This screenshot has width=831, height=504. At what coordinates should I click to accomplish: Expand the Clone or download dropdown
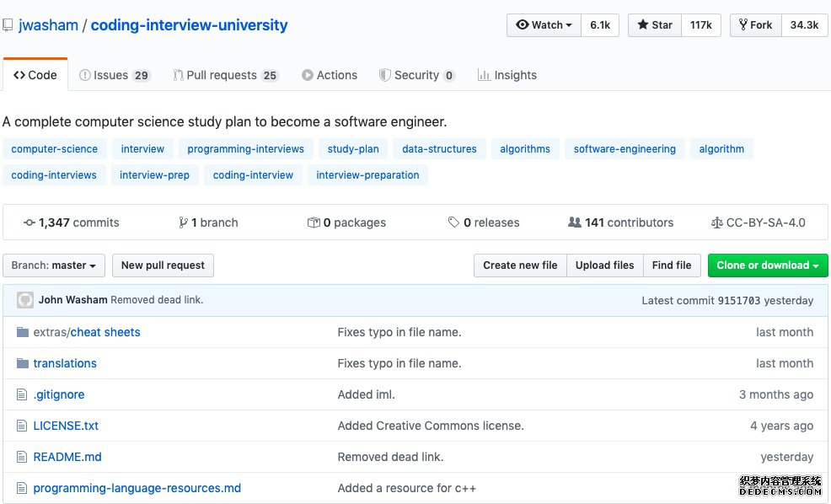(768, 265)
